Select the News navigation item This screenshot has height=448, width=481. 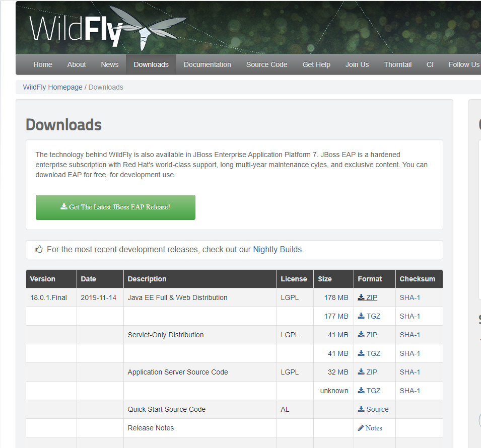[109, 64]
